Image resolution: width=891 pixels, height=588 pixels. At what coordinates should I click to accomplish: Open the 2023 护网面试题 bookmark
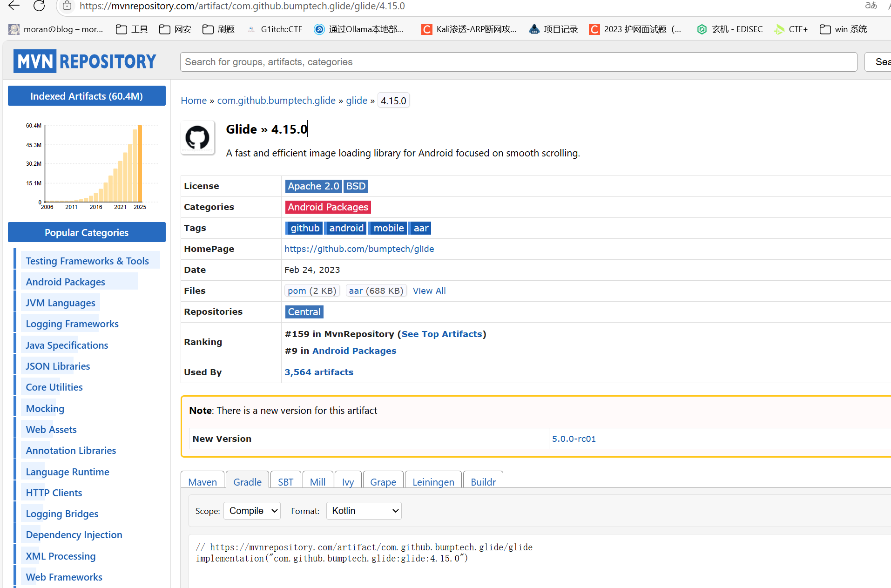coord(635,29)
